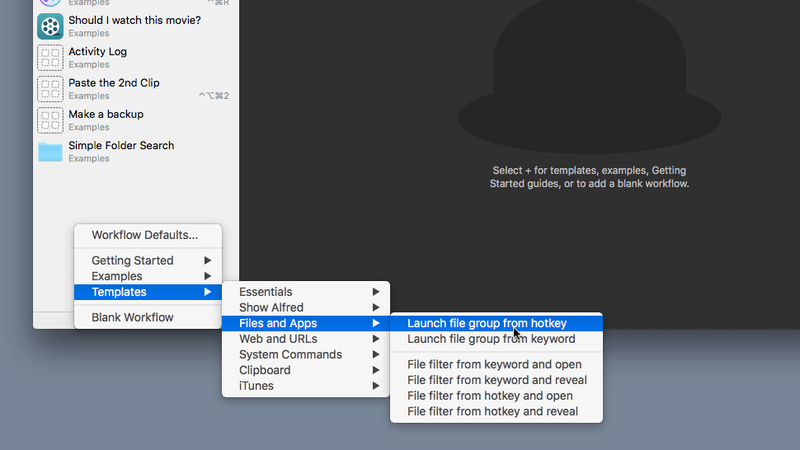Viewport: 800px width, 450px height.
Task: Open the Show Alfred templates submenu
Action: pyautogui.click(x=306, y=308)
